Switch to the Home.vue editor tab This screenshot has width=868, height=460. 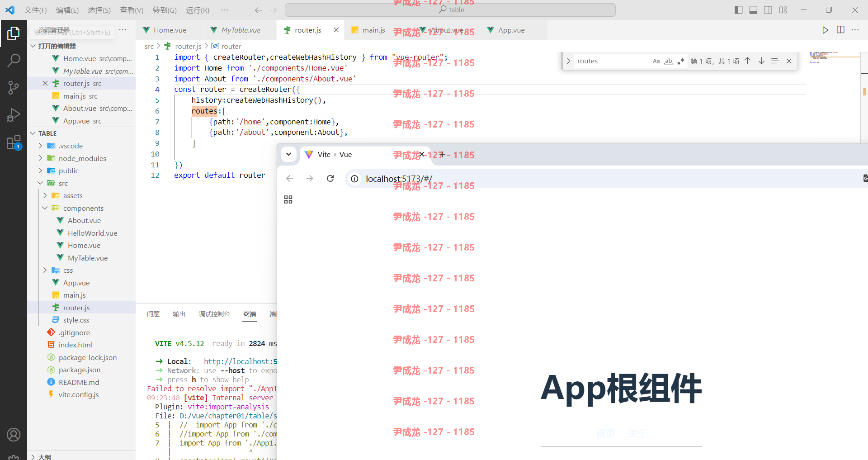click(x=170, y=30)
